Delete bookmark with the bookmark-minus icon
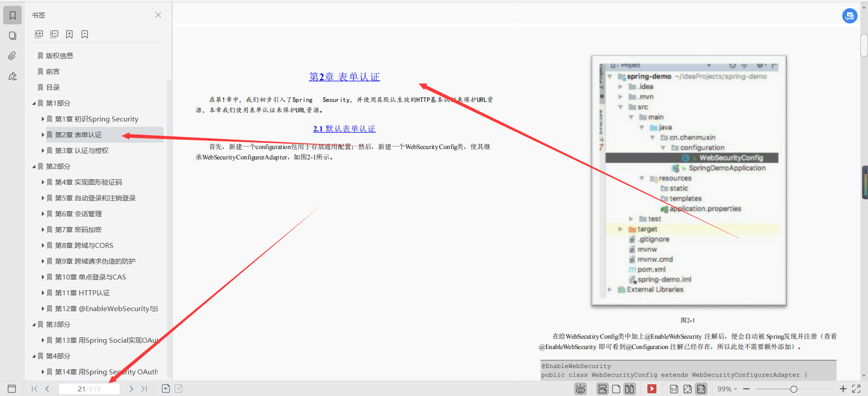The height and width of the screenshot is (396, 868). [x=85, y=34]
